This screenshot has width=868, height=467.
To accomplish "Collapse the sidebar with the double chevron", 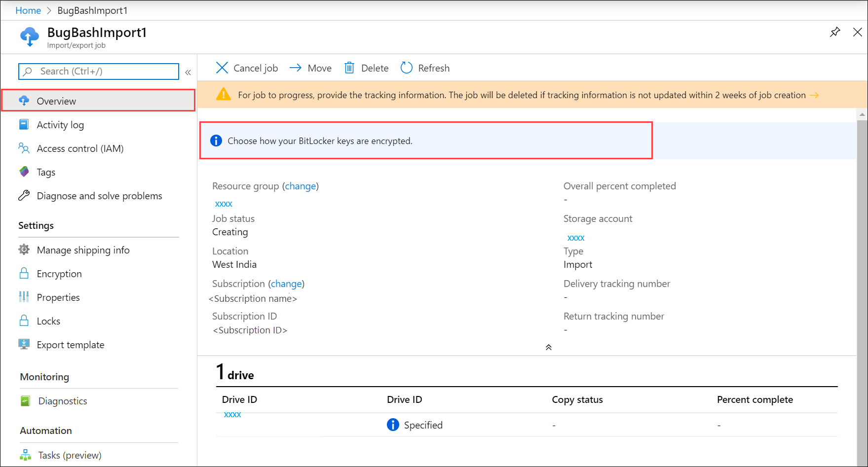I will [x=188, y=72].
